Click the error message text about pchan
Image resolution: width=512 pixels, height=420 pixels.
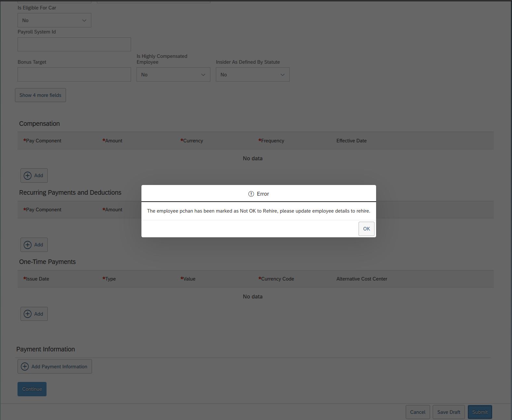(259, 211)
